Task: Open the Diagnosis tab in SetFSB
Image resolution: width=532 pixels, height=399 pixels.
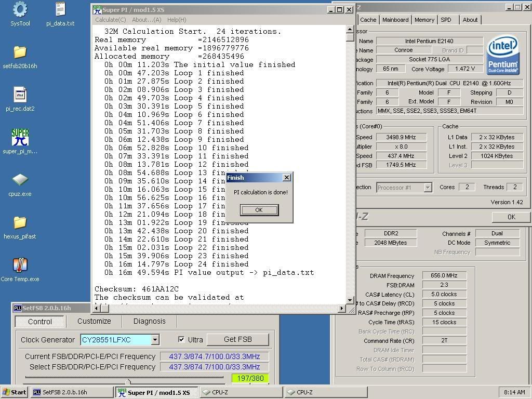Action: (x=149, y=321)
